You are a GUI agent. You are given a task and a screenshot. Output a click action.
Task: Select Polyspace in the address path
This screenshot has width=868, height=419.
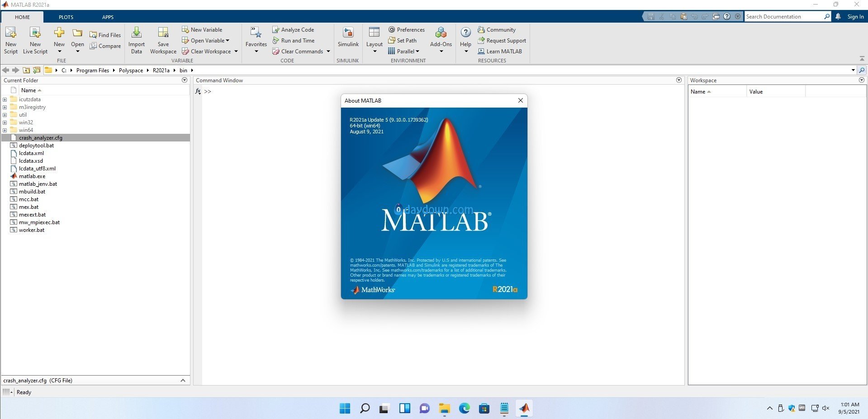coord(131,70)
